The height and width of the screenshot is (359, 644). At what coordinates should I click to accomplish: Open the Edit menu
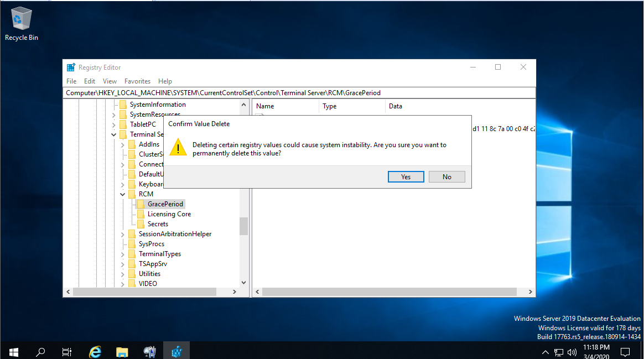pyautogui.click(x=90, y=81)
